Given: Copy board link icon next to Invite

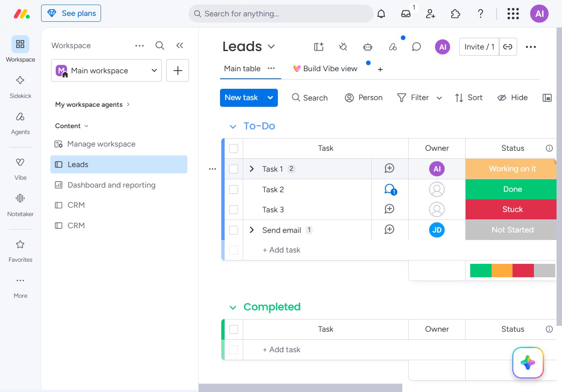Looking at the screenshot, I should pyautogui.click(x=508, y=47).
